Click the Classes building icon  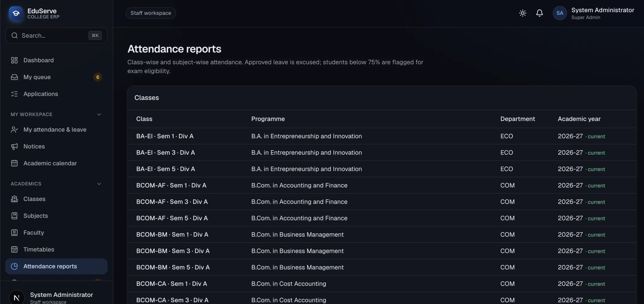(14, 199)
